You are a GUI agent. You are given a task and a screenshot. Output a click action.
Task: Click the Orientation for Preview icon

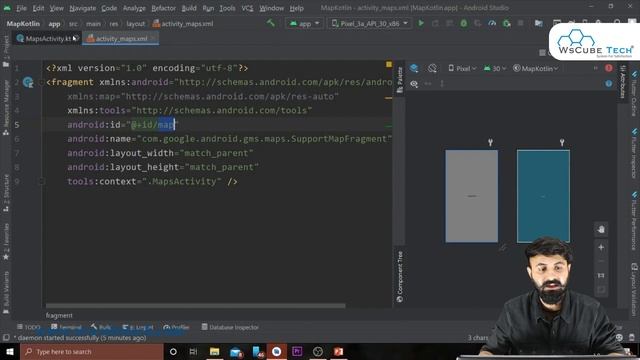click(x=432, y=68)
